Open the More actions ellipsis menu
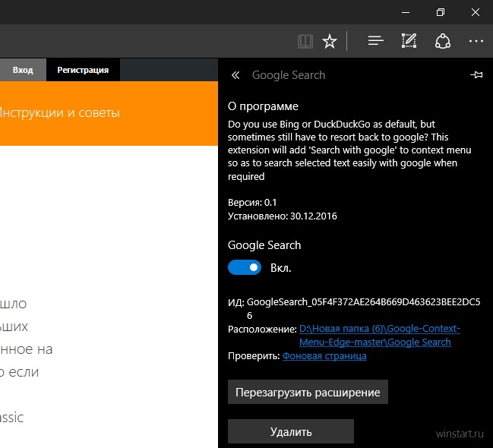493x448 pixels. pyautogui.click(x=476, y=41)
